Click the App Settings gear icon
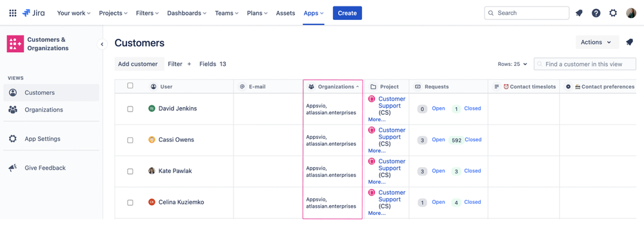 point(13,139)
